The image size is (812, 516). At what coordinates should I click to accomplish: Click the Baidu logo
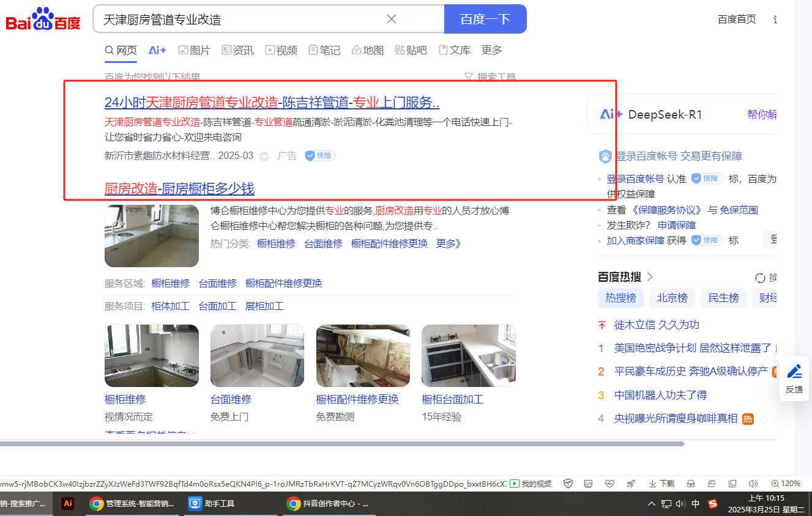click(43, 20)
